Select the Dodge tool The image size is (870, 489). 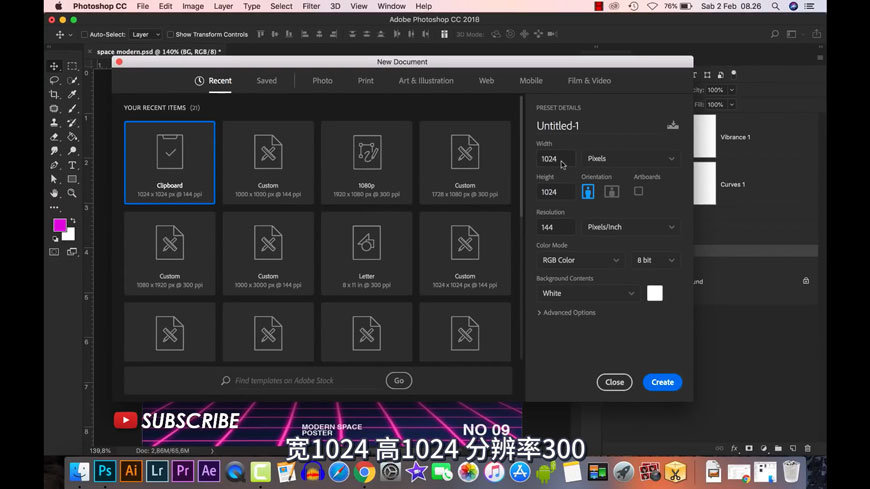click(72, 151)
